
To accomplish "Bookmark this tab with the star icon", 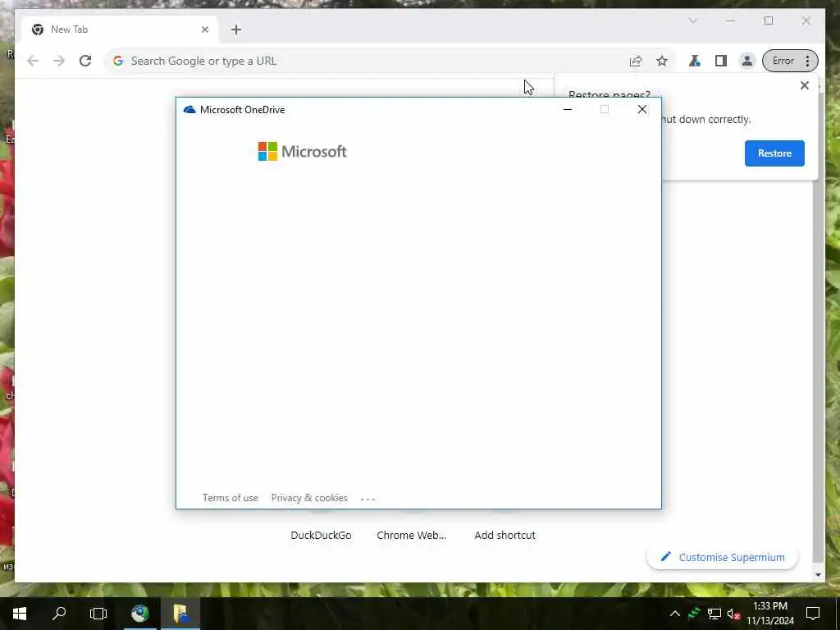I will 662,61.
